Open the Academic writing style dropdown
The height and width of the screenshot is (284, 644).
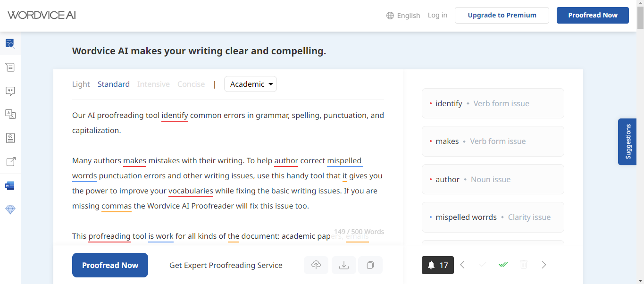point(251,84)
